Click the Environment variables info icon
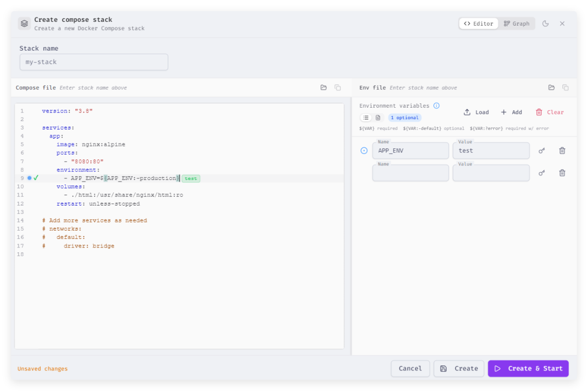Viewport: 588px width, 391px height. click(x=437, y=105)
